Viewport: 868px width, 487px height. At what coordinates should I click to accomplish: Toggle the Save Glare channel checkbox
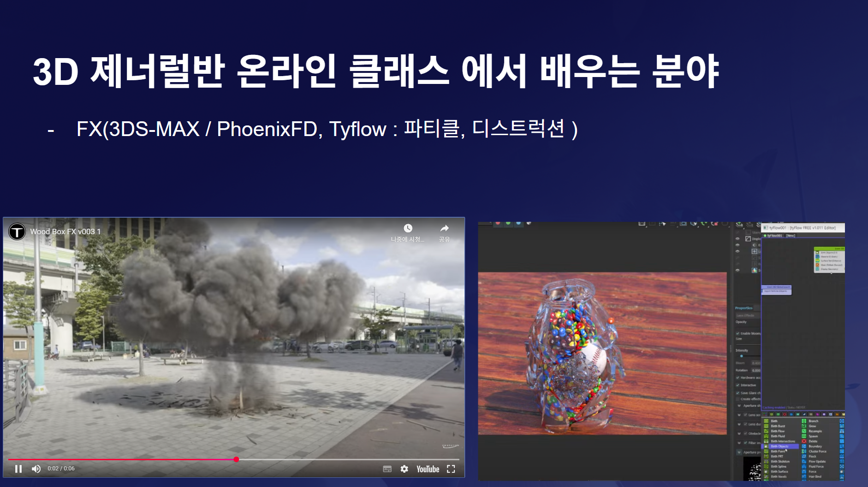(x=737, y=393)
